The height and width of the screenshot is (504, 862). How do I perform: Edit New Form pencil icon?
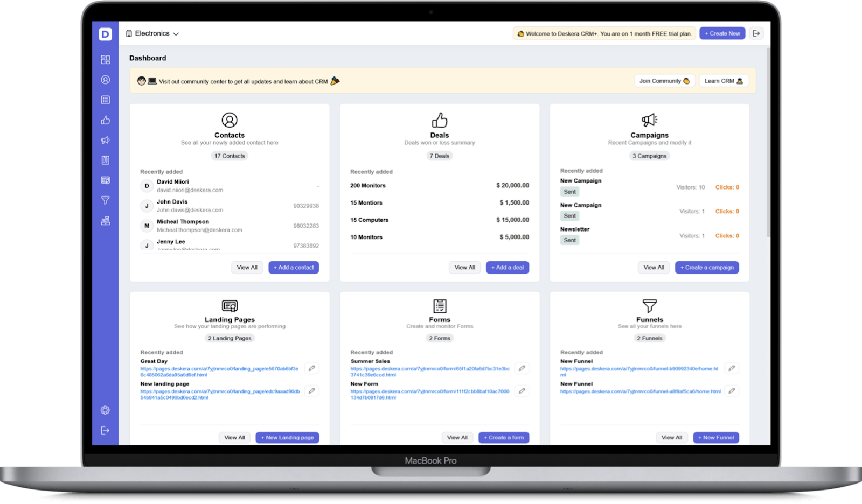tap(522, 391)
